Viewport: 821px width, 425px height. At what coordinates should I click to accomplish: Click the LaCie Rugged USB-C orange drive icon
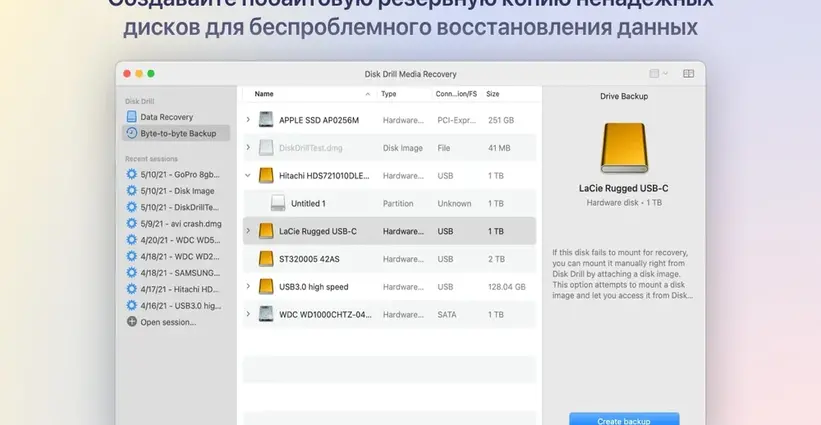pos(266,231)
